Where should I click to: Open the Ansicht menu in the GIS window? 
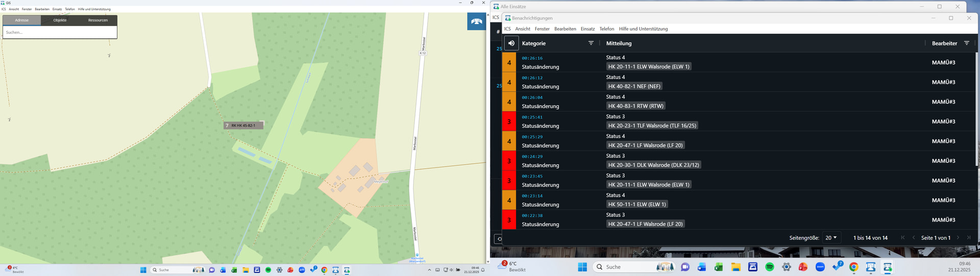tap(14, 9)
